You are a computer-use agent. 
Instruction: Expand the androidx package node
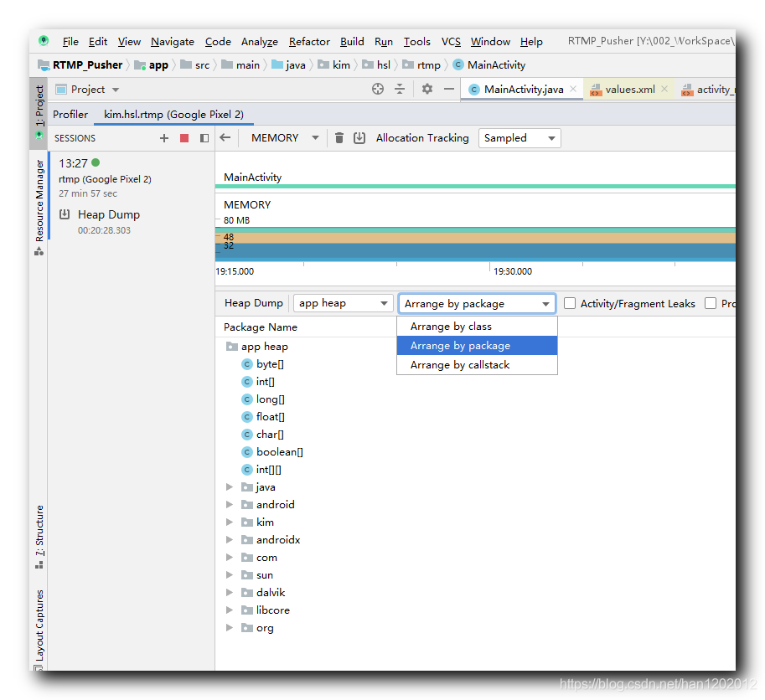click(230, 539)
